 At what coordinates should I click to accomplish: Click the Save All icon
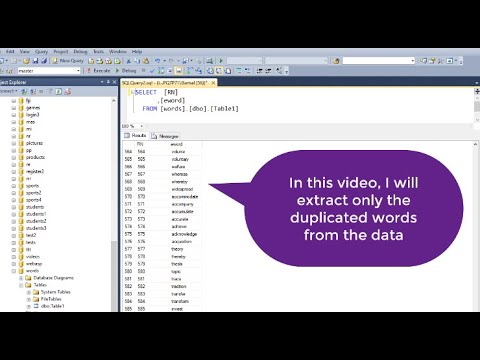coord(44,61)
